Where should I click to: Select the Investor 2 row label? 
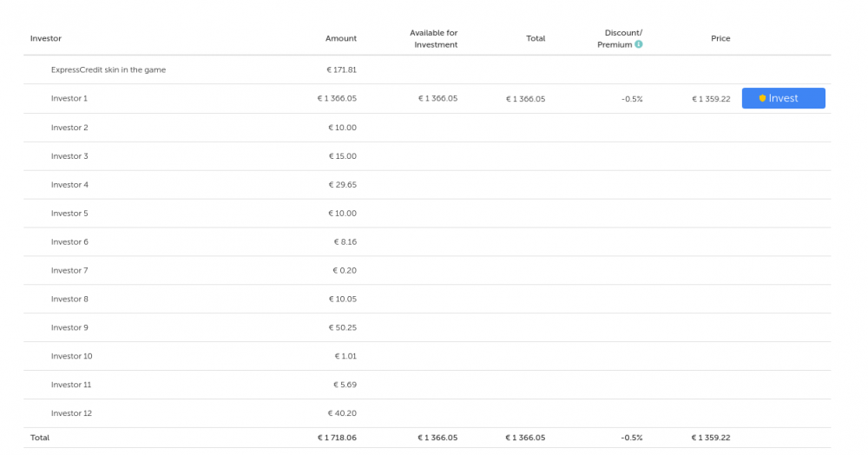click(69, 128)
